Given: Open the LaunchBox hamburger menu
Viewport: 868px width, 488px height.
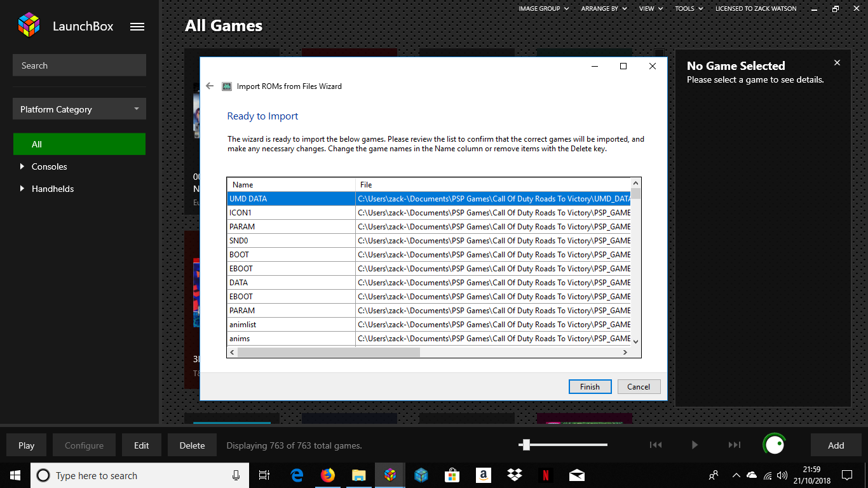Looking at the screenshot, I should [137, 27].
